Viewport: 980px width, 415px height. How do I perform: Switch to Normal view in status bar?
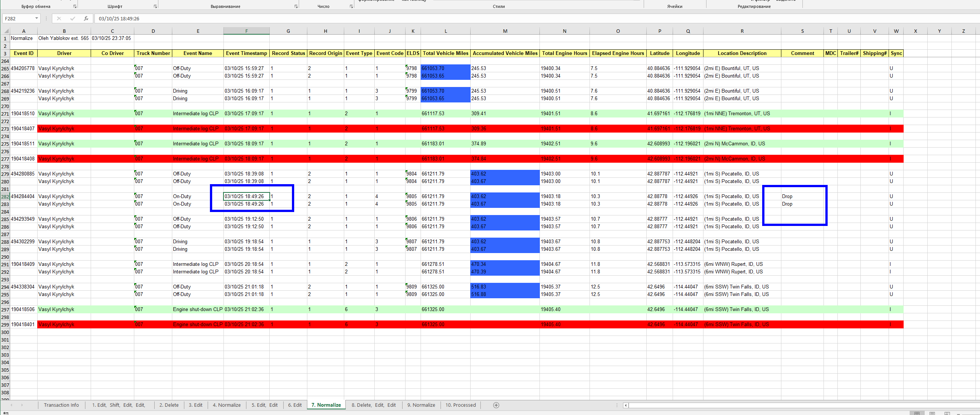point(917,413)
